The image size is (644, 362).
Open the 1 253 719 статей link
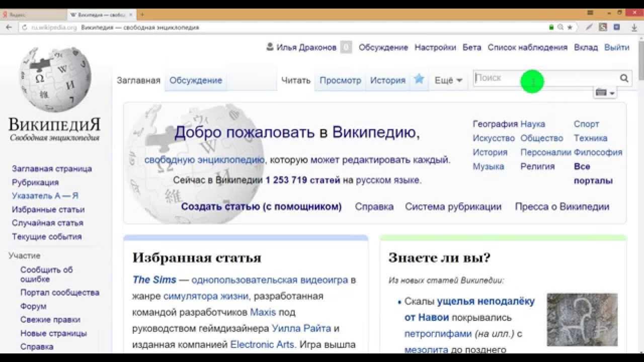pyautogui.click(x=303, y=180)
